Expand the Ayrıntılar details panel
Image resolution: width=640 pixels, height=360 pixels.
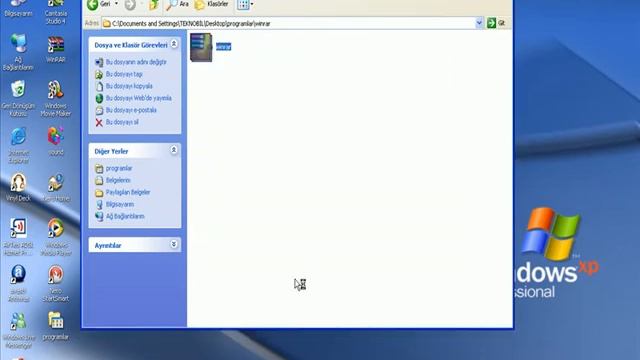(x=174, y=244)
